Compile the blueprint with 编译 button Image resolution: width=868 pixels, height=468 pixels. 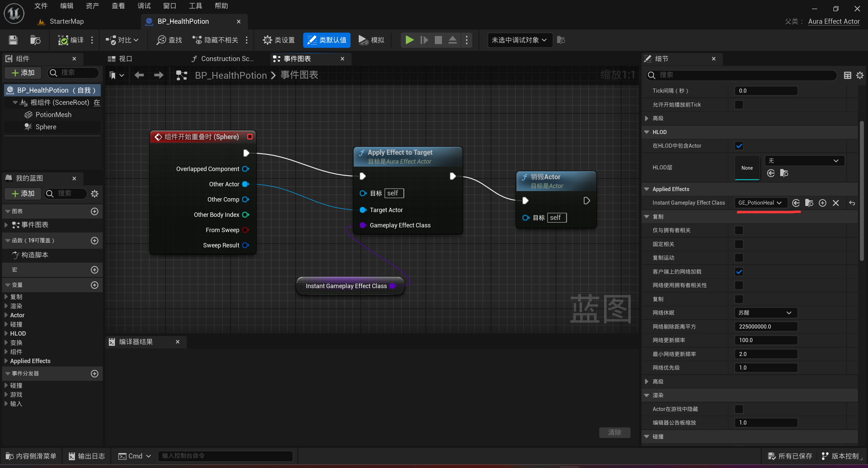coord(71,40)
